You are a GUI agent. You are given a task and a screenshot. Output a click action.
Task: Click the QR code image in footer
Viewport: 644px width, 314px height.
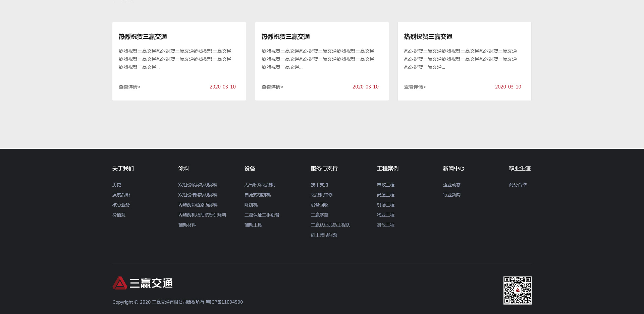pos(517,290)
